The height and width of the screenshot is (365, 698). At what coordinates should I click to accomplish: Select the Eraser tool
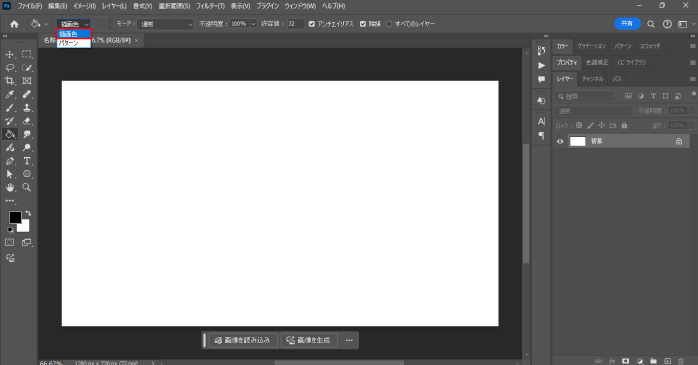[x=27, y=121]
